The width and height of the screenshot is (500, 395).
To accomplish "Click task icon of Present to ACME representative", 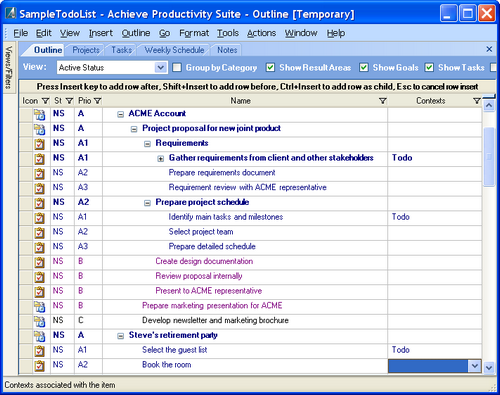I will pyautogui.click(x=39, y=292).
